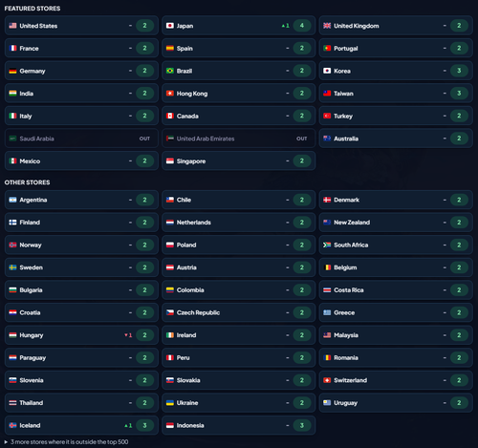This screenshot has width=478, height=448.
Task: Click the Italy flag icon
Action: (12, 116)
